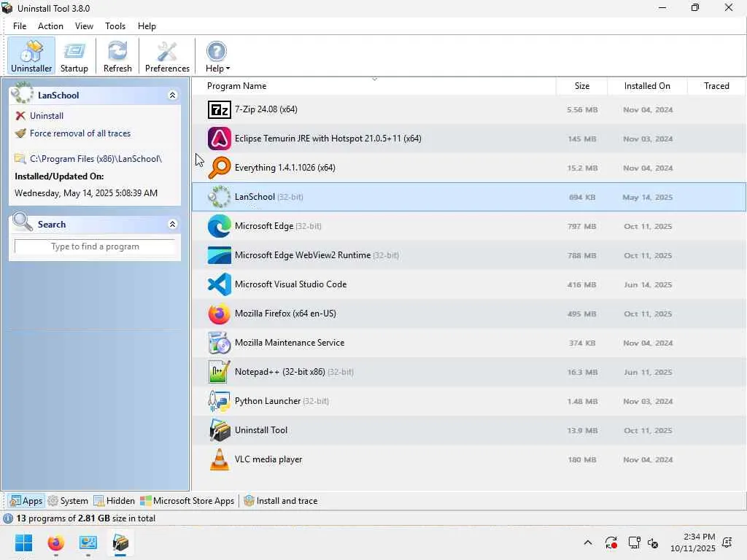Open Preferences from the toolbar
This screenshot has height=560, width=747.
tap(167, 56)
